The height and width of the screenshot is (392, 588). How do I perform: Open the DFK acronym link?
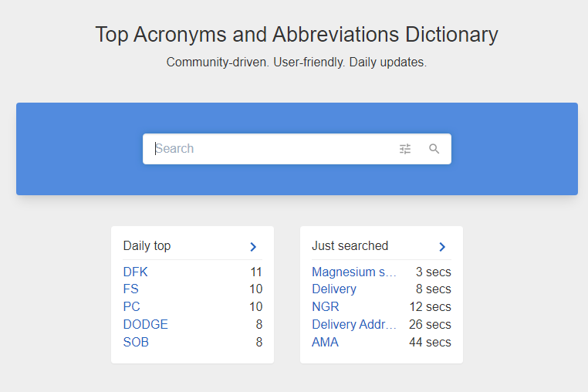pyautogui.click(x=135, y=272)
